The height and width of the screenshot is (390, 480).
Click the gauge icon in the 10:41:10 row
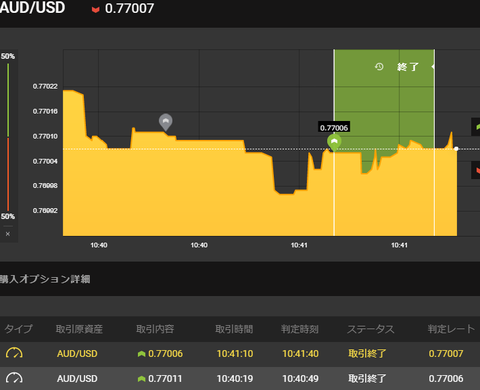pos(14,353)
